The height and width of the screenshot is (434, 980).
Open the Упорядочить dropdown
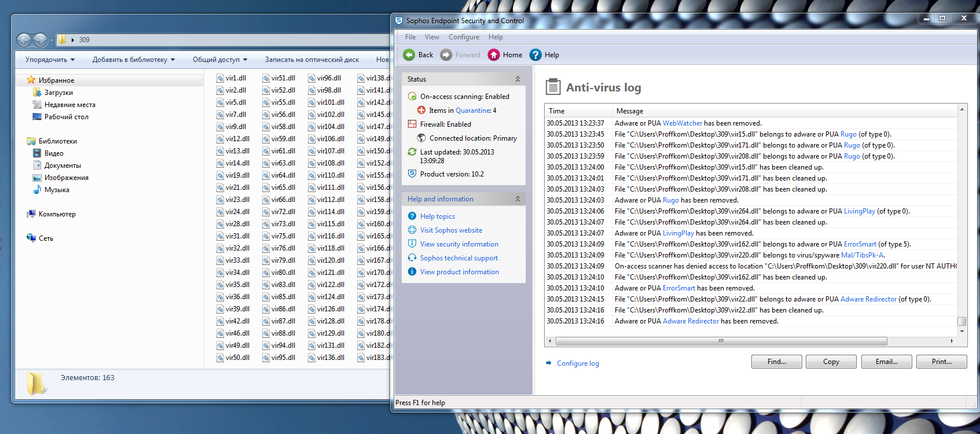click(x=50, y=60)
